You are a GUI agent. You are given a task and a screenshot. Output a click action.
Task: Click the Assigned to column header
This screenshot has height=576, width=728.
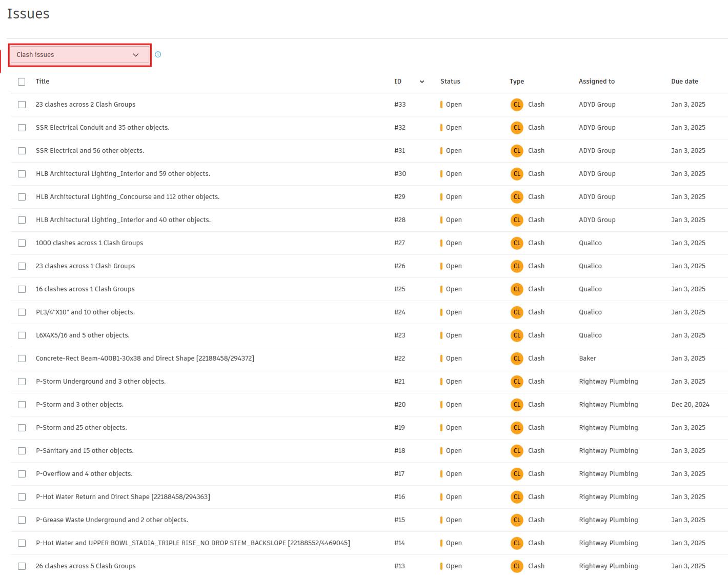(596, 82)
